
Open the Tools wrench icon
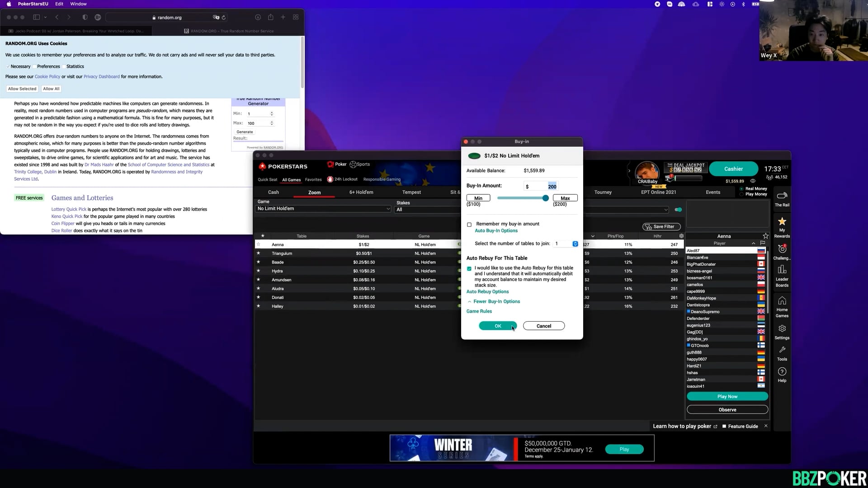coord(782,353)
